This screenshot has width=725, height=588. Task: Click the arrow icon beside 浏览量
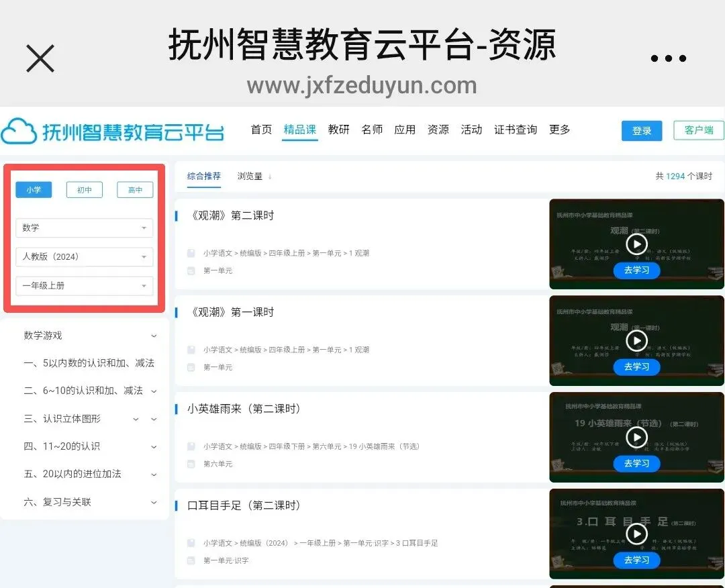pyautogui.click(x=270, y=177)
